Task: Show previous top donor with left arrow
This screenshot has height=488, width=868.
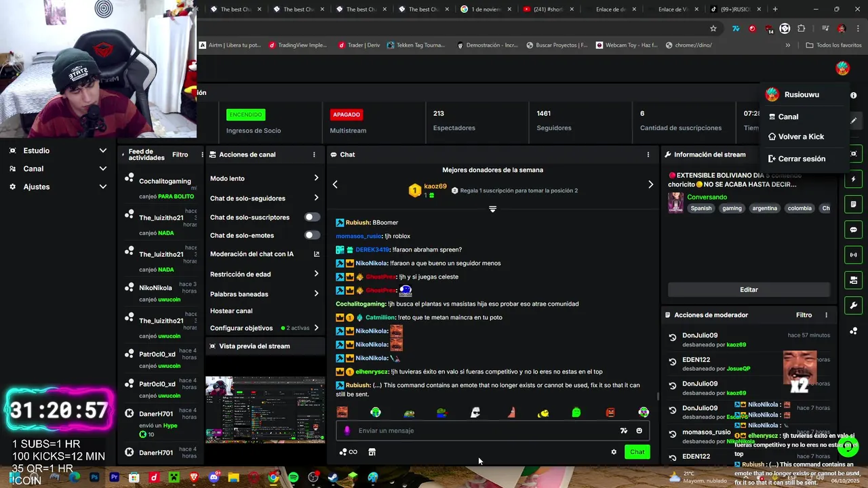Action: pos(335,184)
